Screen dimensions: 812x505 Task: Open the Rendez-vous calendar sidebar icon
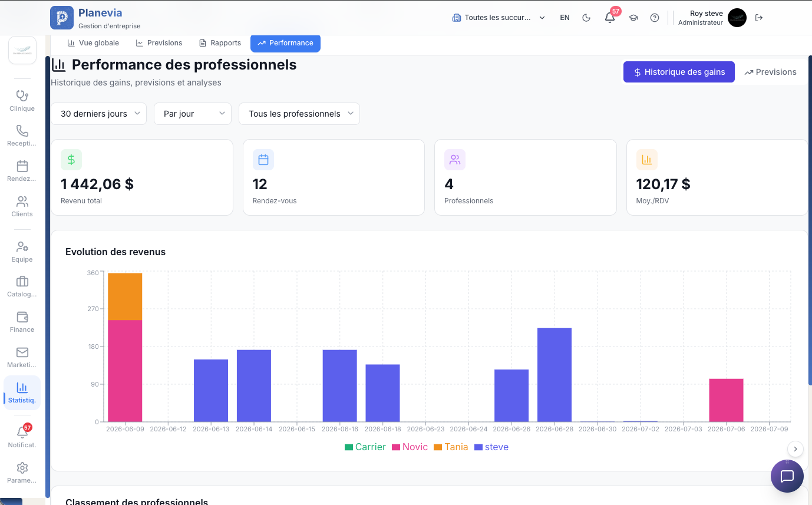22,166
